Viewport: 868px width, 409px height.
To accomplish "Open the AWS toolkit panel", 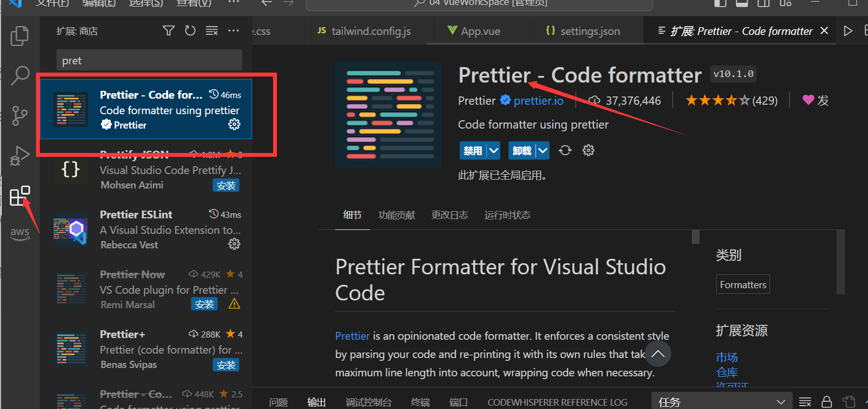I will 20,234.
